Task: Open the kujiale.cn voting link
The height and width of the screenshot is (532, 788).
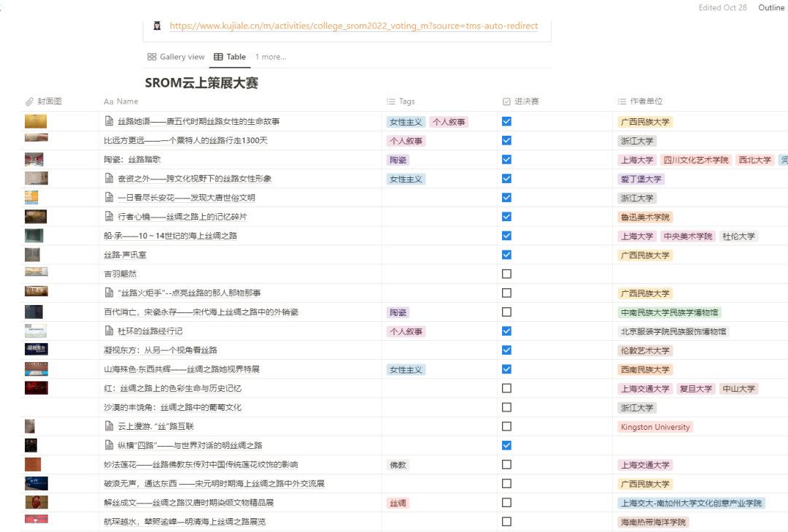Action: 353,26
